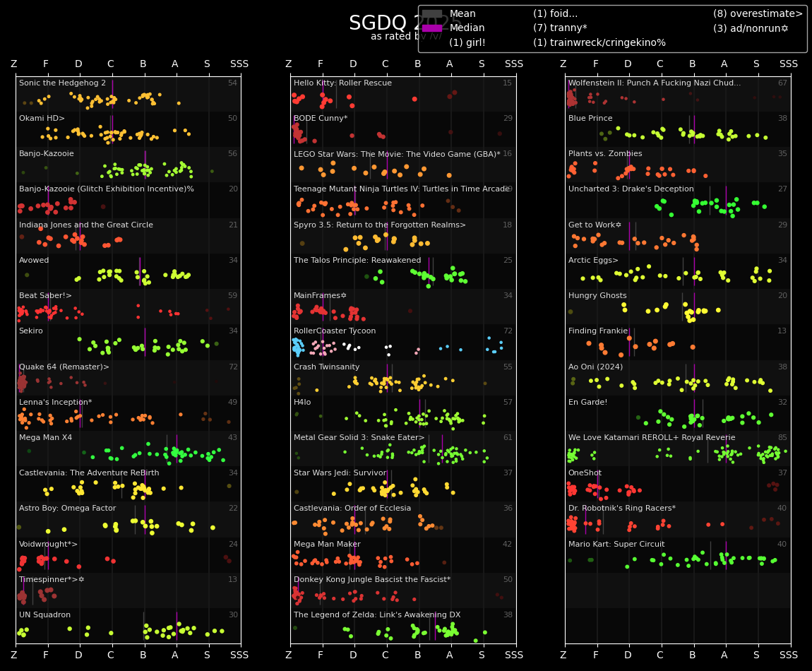Click 'Uncharted 3: Drake's Deception' title
Image resolution: width=812 pixels, height=671 pixels.
coord(631,189)
